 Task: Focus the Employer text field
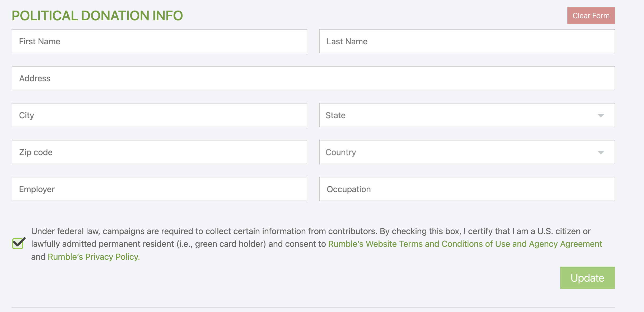click(159, 189)
